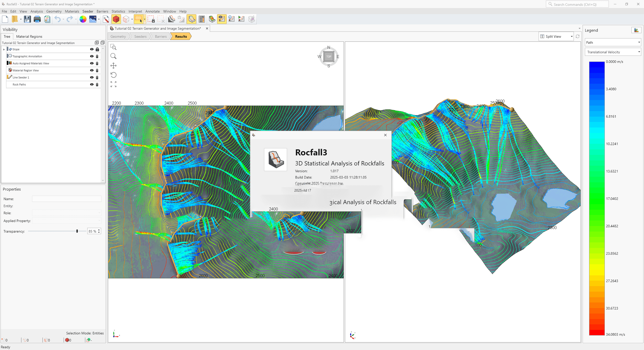Switch to the Material Regions tab
The image size is (644, 350).
[29, 36]
